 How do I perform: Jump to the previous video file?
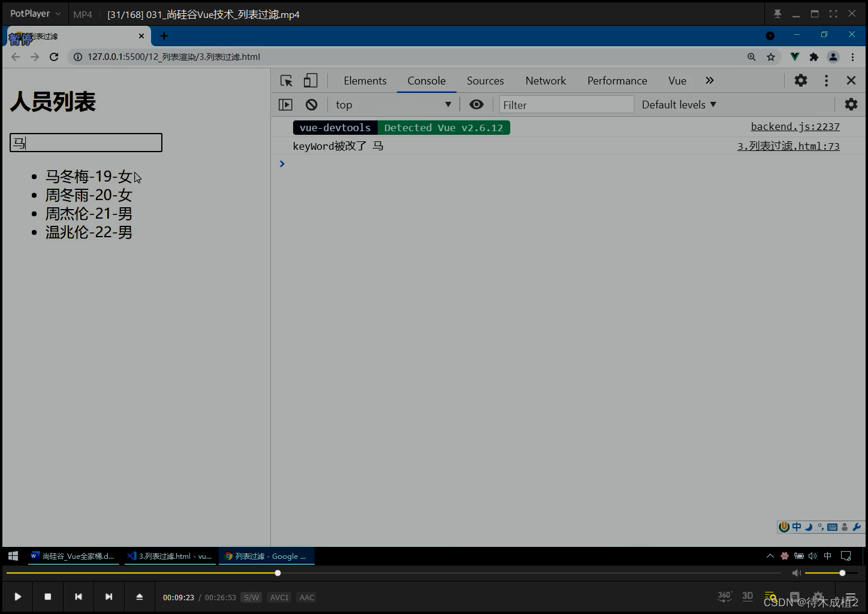(x=78, y=597)
